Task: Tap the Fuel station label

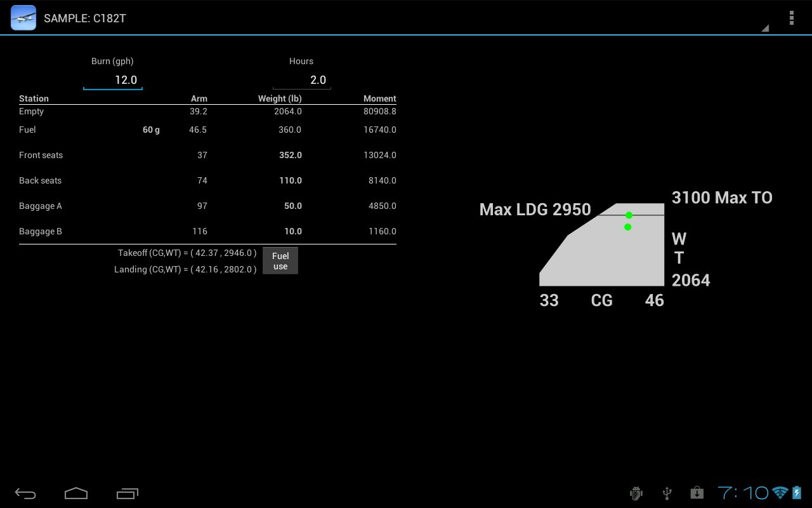Action: (x=27, y=130)
